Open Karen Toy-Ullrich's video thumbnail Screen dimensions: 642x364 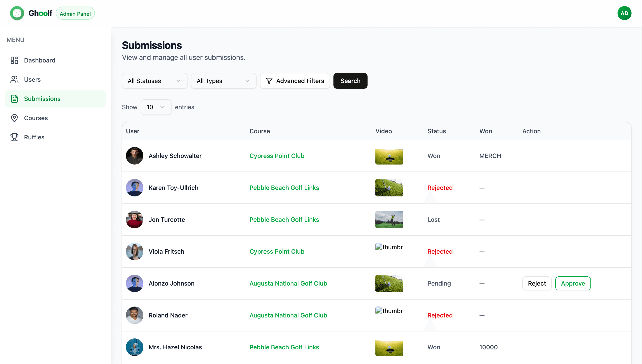tap(389, 188)
